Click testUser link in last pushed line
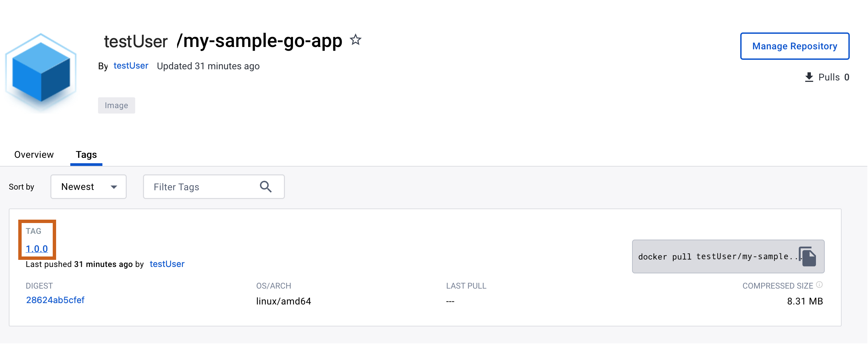Image resolution: width=868 pixels, height=344 pixels. click(167, 264)
